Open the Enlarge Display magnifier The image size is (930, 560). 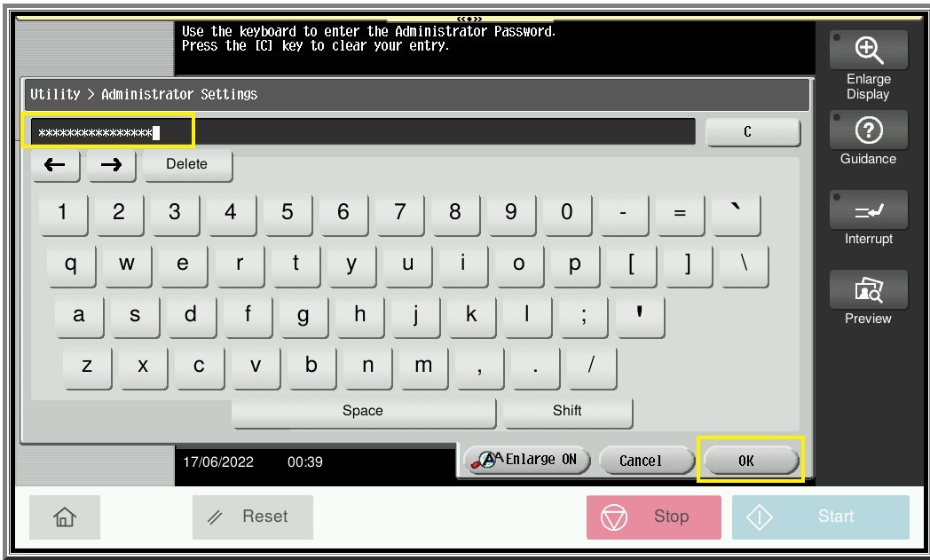tap(868, 51)
